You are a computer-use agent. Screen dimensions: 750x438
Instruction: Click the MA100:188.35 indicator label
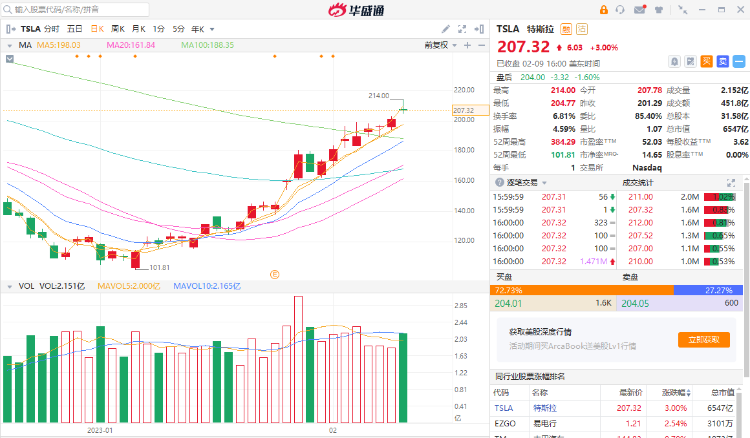[x=208, y=45]
